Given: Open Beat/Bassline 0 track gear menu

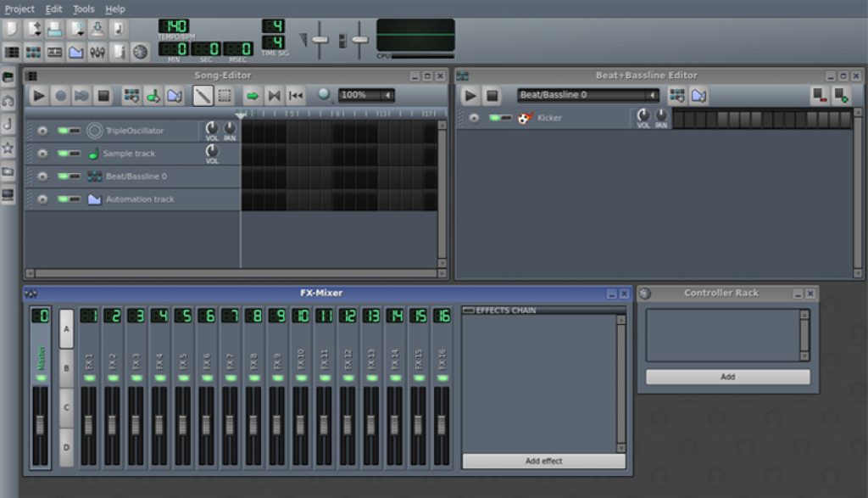Looking at the screenshot, I should pyautogui.click(x=42, y=176).
